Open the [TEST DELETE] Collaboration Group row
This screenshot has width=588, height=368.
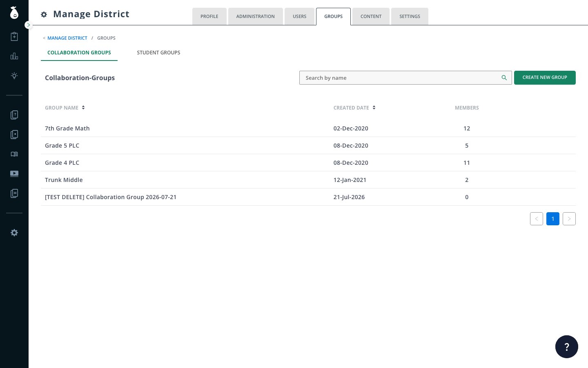tap(308, 197)
